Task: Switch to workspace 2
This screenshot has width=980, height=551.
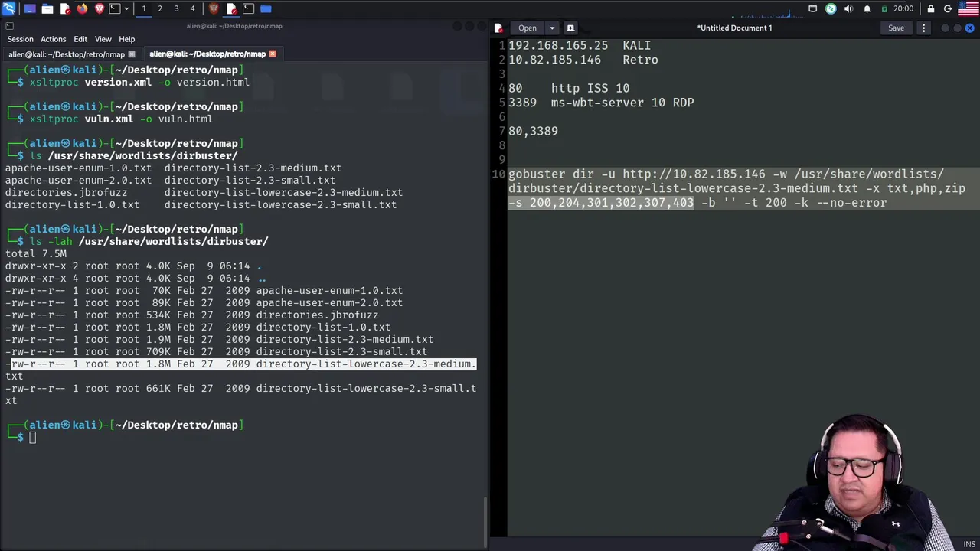Action: click(x=160, y=8)
